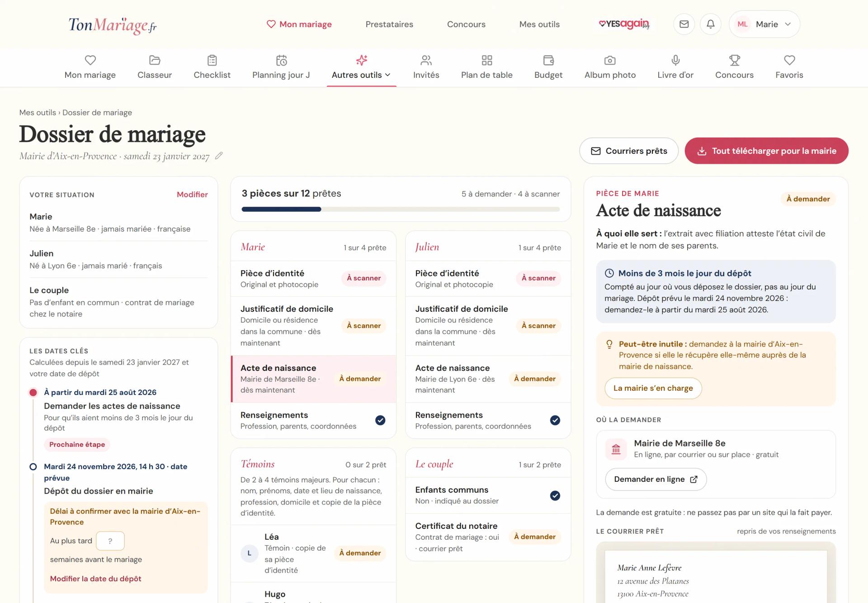The image size is (868, 603).
Task: Open Plan de table grid icon
Action: click(487, 60)
